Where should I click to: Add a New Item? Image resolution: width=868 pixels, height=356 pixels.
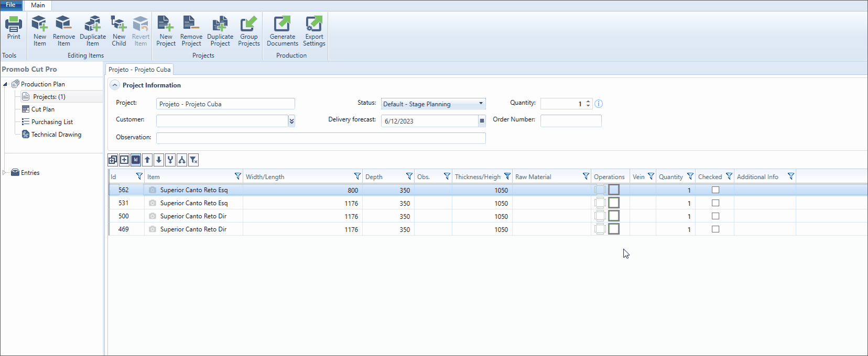(40, 31)
